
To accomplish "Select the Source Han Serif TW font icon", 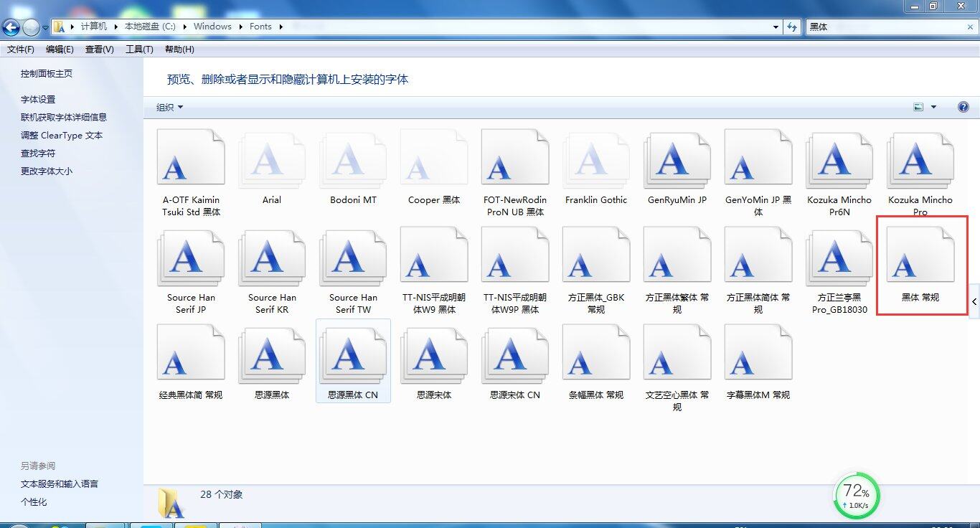I will [353, 256].
